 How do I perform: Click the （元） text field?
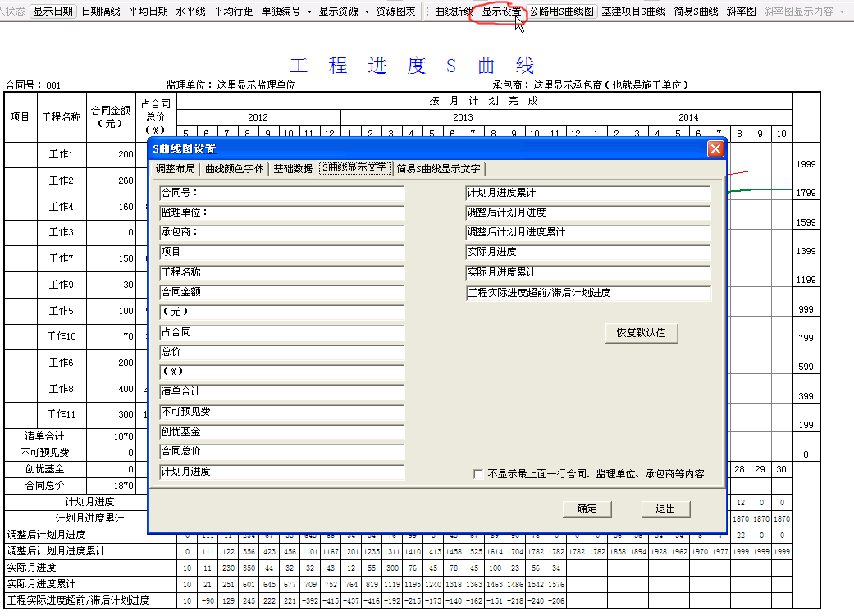pos(281,312)
